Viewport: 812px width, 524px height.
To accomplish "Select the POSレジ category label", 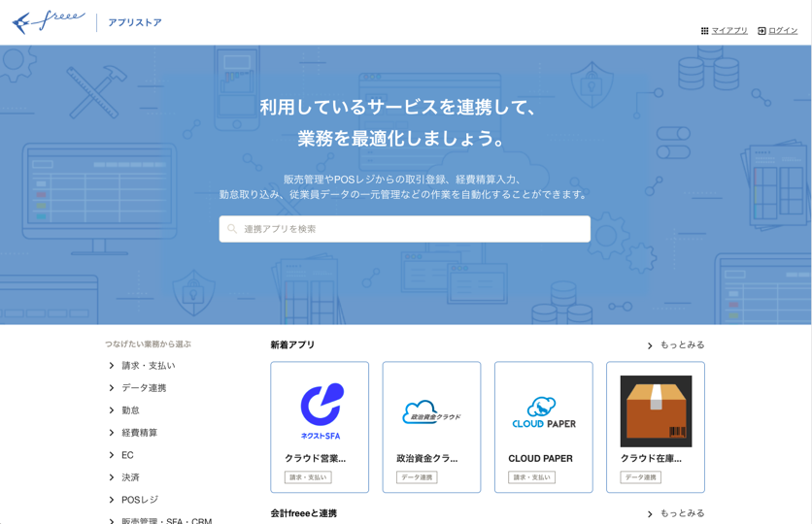I will [140, 500].
